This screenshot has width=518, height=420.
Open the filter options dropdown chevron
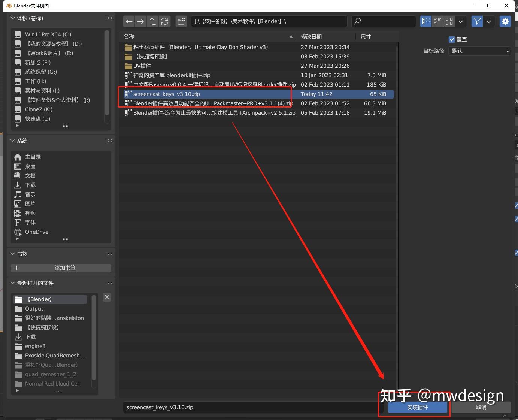489,21
